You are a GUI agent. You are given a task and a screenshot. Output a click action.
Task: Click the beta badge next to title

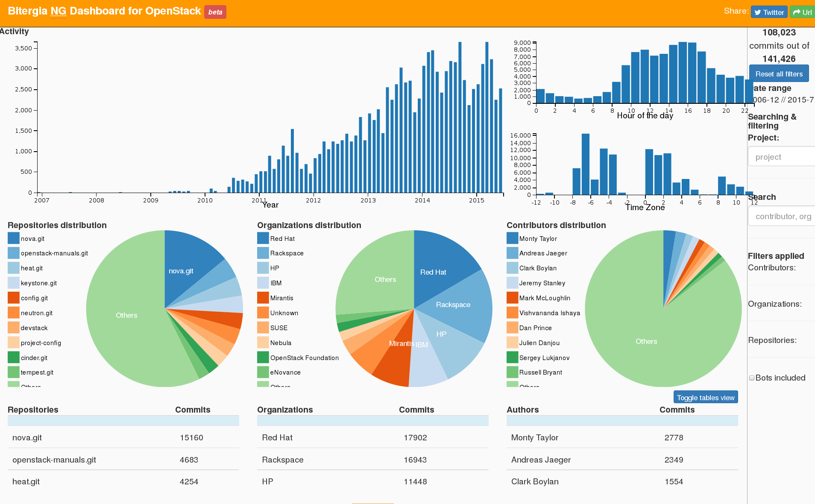(215, 12)
